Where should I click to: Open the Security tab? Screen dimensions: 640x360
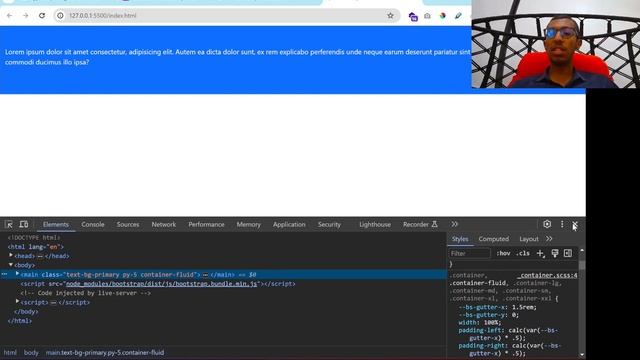[329, 224]
